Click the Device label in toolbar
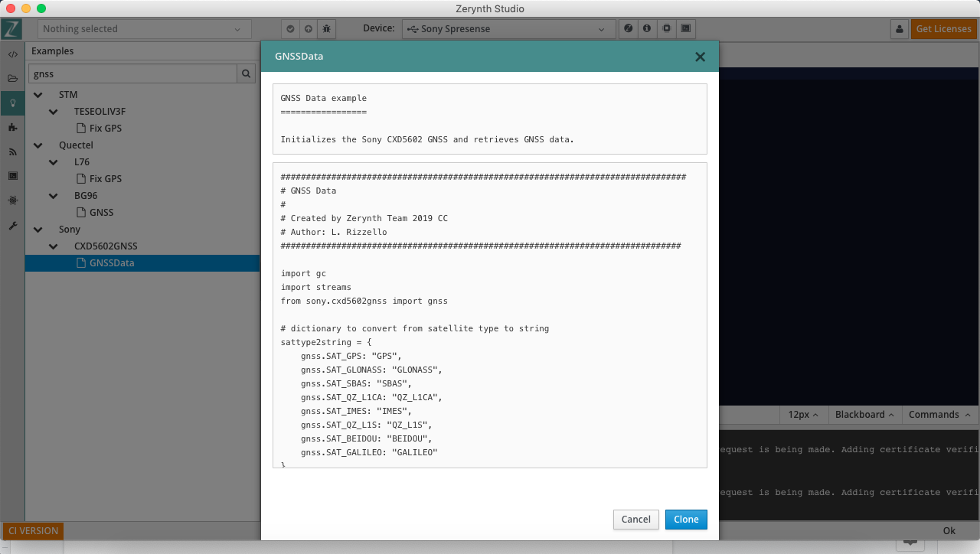 point(378,29)
